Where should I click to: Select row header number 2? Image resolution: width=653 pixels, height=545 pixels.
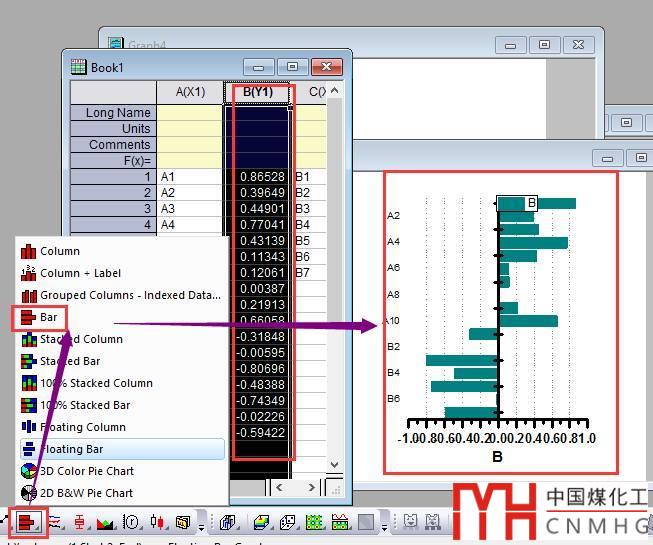(113, 193)
